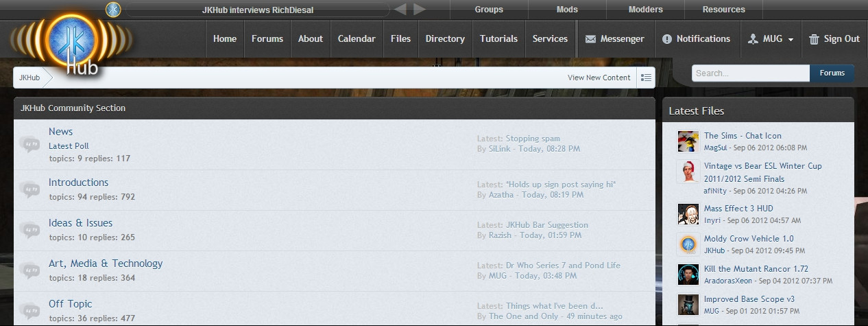
Task: Open the Directory tab
Action: 445,39
